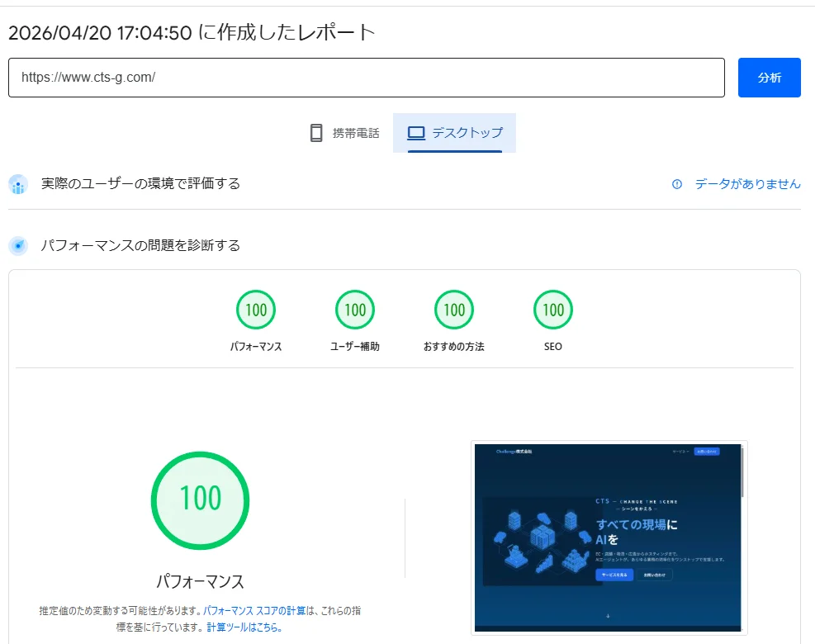815x644 pixels.
Task: Click the ユーザー補助 label below its score
Action: [354, 346]
